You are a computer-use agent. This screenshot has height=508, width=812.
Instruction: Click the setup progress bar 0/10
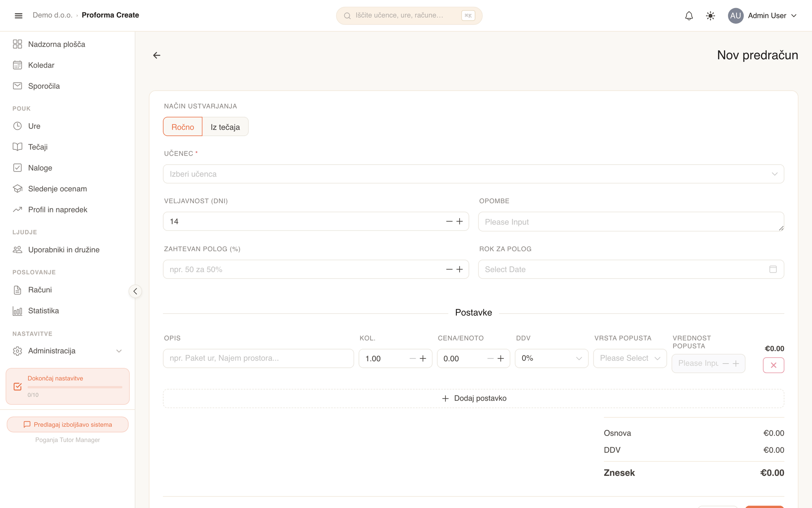[75, 387]
